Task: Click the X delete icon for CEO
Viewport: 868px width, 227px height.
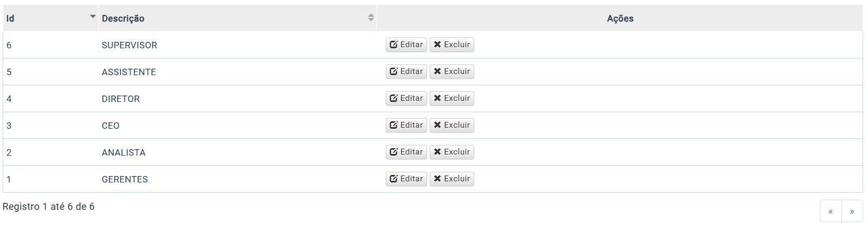Action: [437, 125]
